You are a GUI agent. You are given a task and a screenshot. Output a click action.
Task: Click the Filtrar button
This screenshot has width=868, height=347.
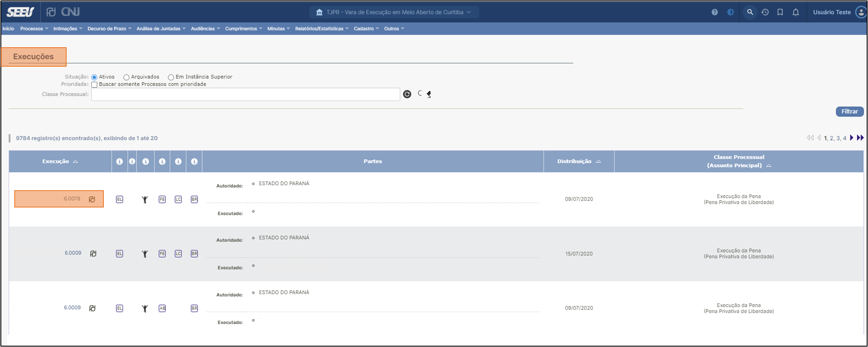[849, 111]
